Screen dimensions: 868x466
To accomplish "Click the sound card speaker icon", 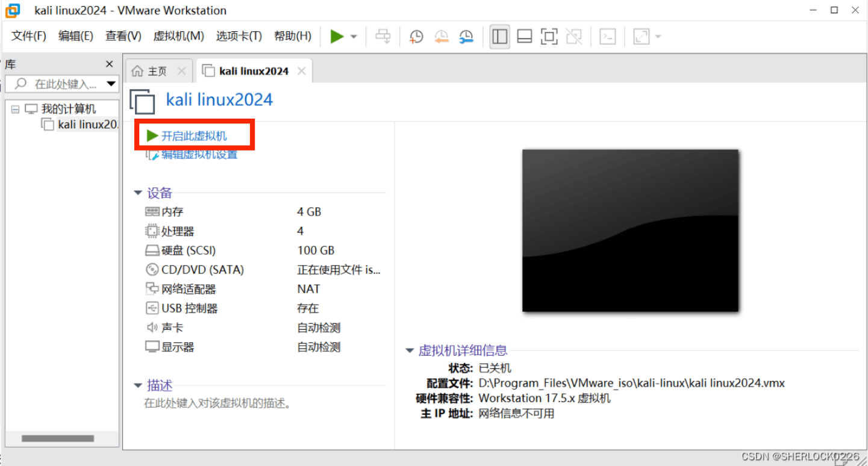I will pos(152,328).
